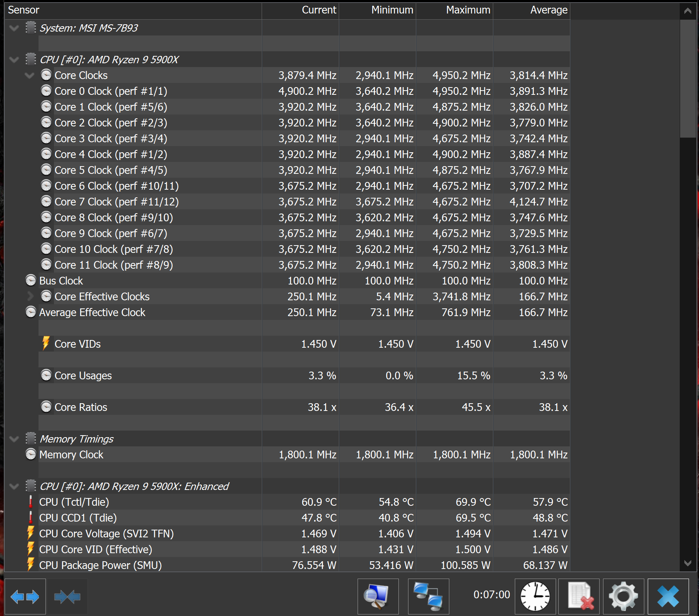This screenshot has width=699, height=616.
Task: Click the shrink layout arrows button
Action: [x=67, y=597]
